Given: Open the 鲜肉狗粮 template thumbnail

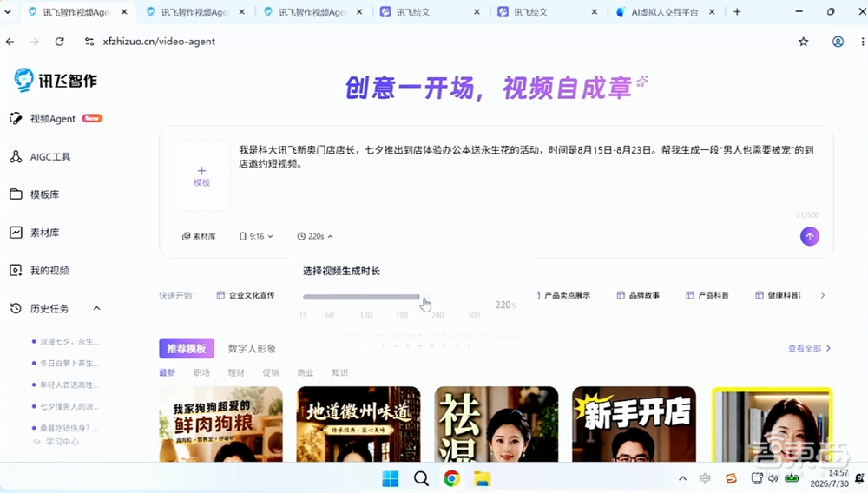Looking at the screenshot, I should coord(220,424).
